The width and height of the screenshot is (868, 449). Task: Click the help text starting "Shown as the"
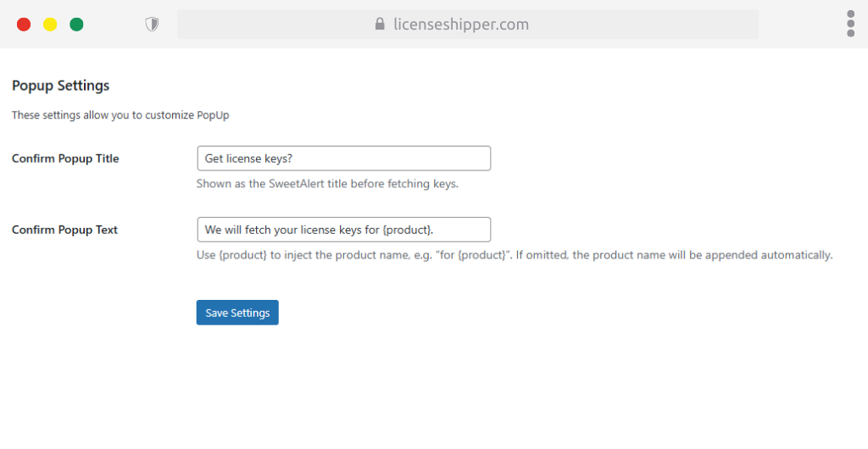[x=327, y=184]
